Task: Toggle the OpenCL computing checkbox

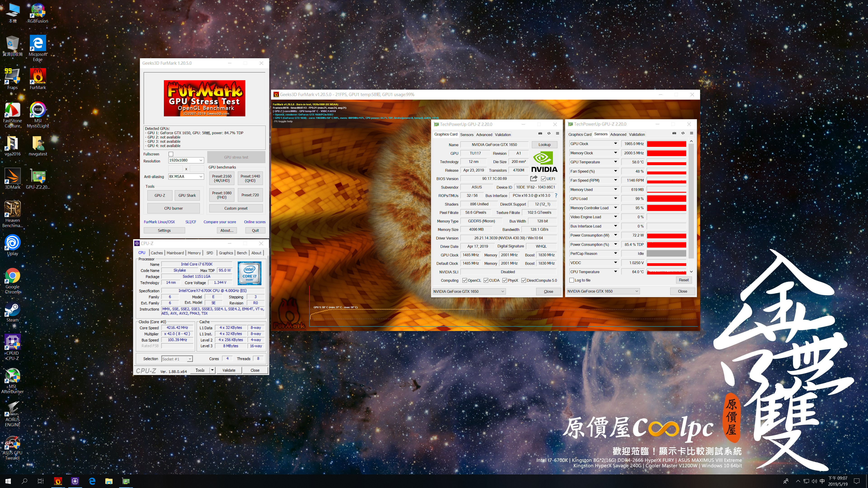Action: click(465, 280)
